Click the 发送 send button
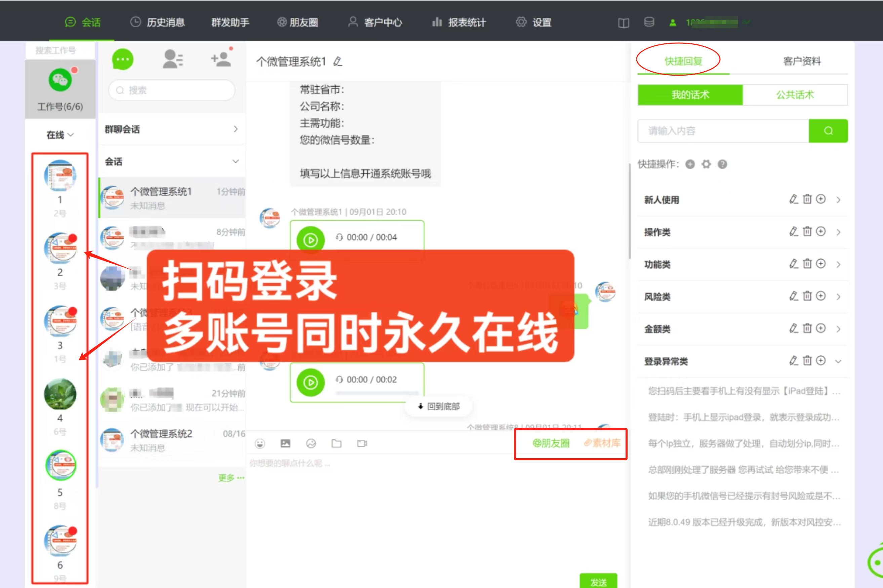883x588 pixels. (x=598, y=581)
